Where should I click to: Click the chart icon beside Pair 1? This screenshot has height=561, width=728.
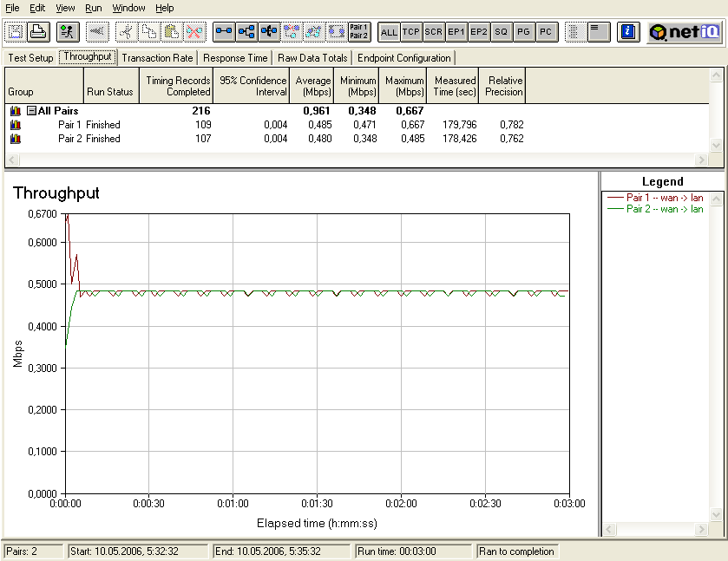coord(15,125)
